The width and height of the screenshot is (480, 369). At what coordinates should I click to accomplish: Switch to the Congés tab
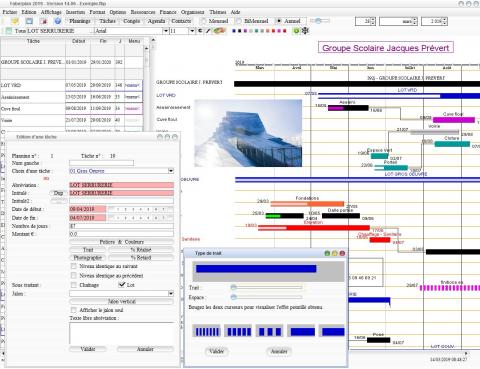pyautogui.click(x=132, y=21)
